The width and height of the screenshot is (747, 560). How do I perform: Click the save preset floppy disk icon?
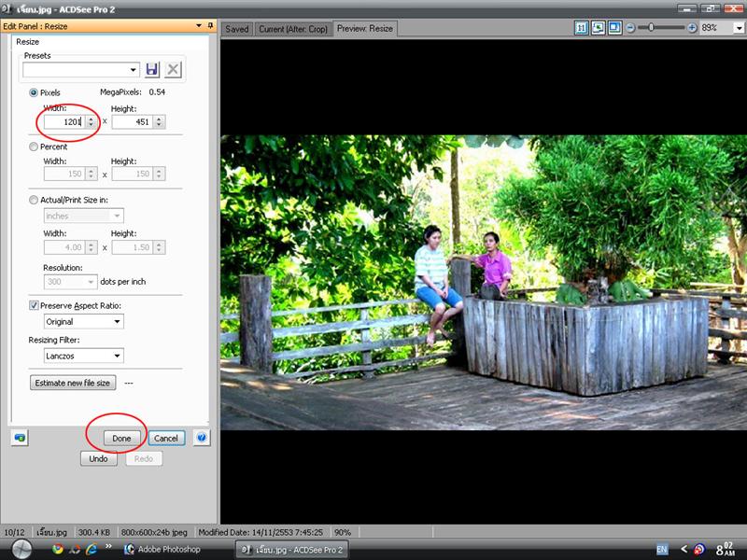(153, 69)
